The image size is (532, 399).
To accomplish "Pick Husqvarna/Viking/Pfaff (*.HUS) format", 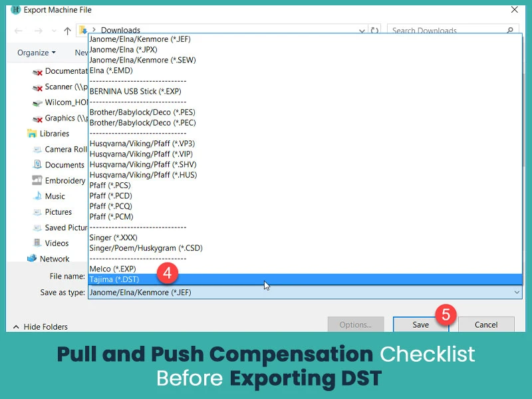I will coord(143,175).
